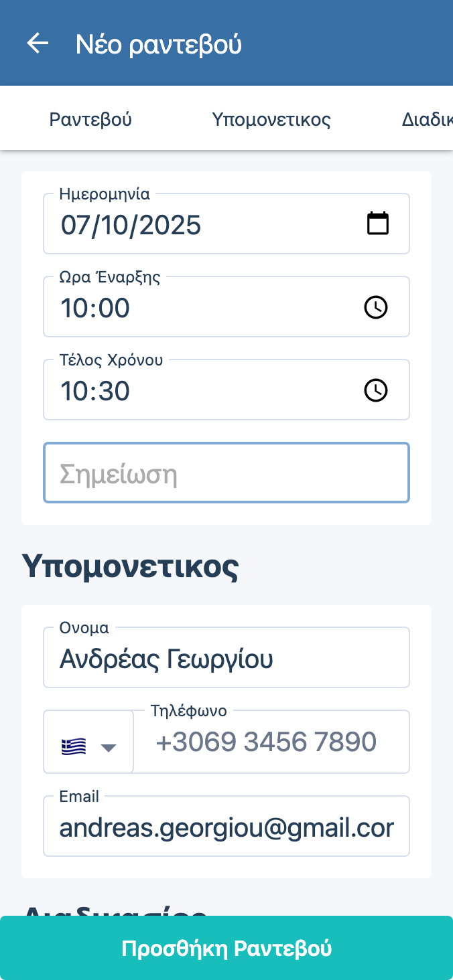Click the Νέο ραντεβού page title
The image size is (453, 980).
159,45
